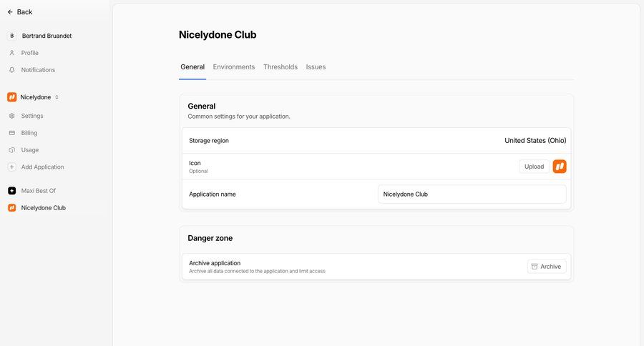The width and height of the screenshot is (644, 346).
Task: Open the Thresholds tab
Action: [280, 67]
